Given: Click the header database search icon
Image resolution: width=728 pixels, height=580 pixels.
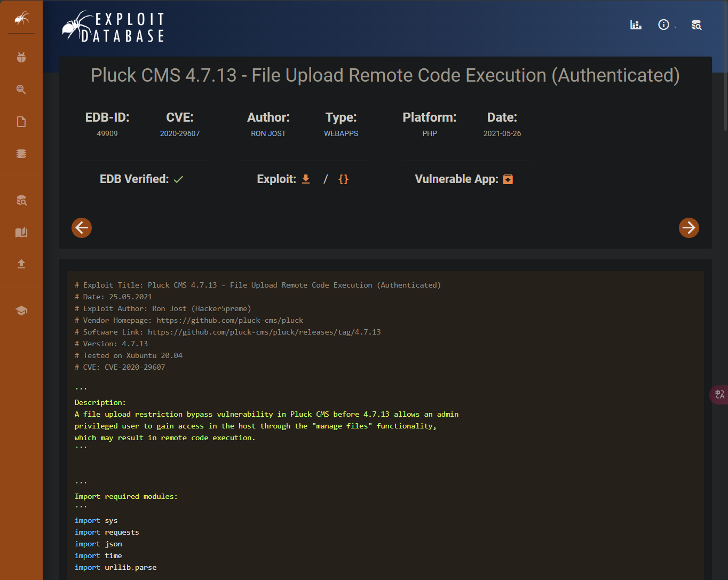Looking at the screenshot, I should point(696,25).
